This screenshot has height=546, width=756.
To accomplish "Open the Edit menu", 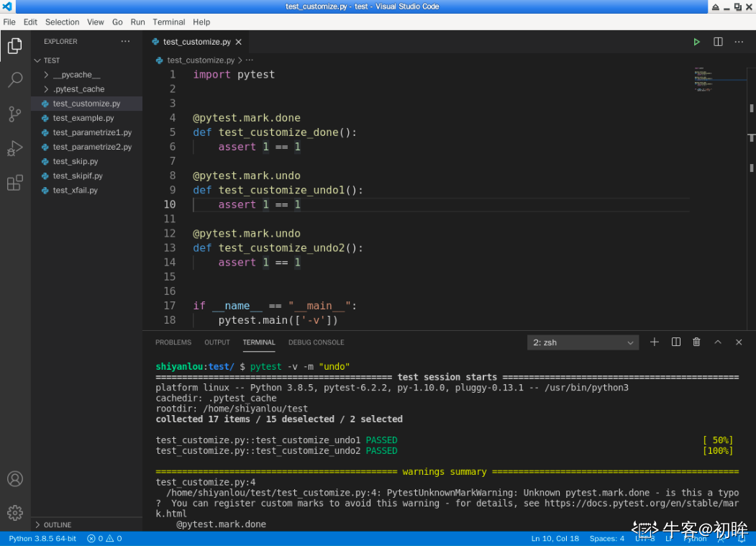I will pyautogui.click(x=30, y=22).
